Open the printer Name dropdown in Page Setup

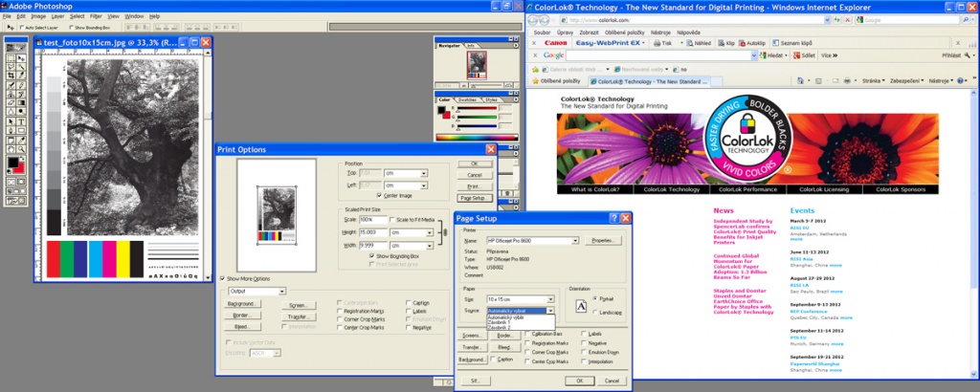pos(575,240)
